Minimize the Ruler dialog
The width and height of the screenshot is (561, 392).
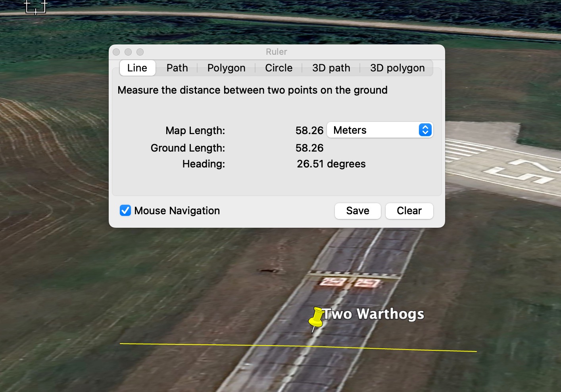pos(128,52)
